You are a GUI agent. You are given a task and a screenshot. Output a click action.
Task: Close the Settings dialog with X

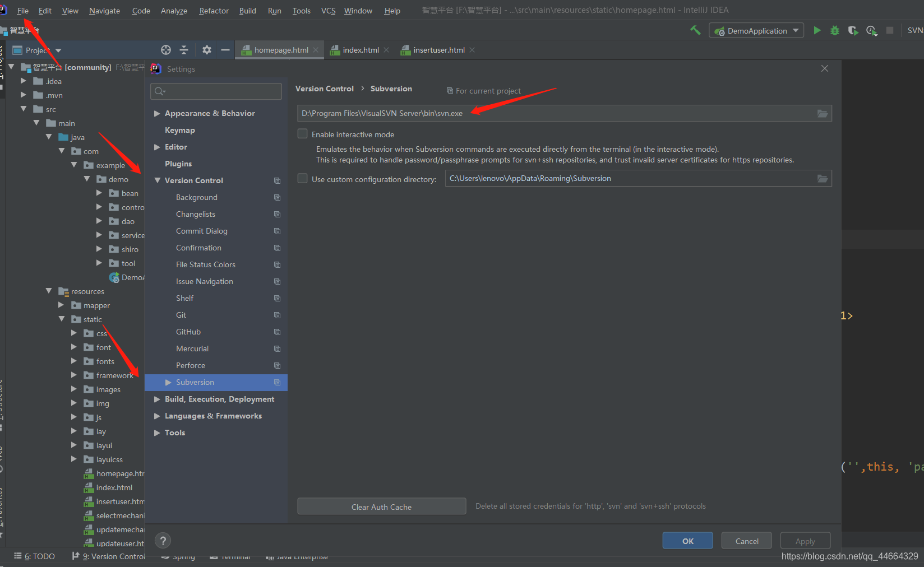(825, 68)
